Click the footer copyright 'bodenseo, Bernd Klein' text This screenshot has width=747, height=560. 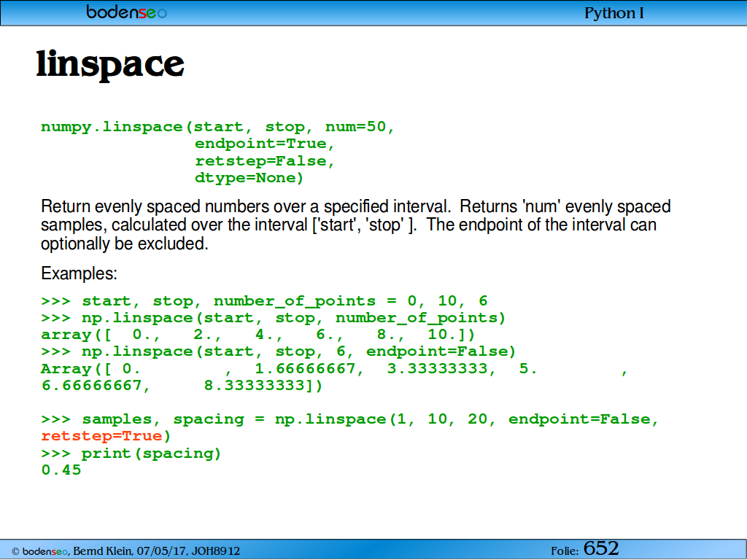coord(125,551)
